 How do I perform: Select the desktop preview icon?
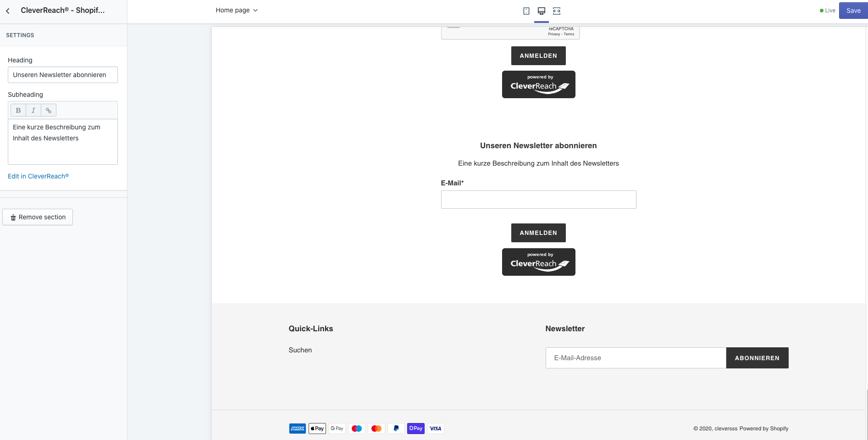pos(542,11)
